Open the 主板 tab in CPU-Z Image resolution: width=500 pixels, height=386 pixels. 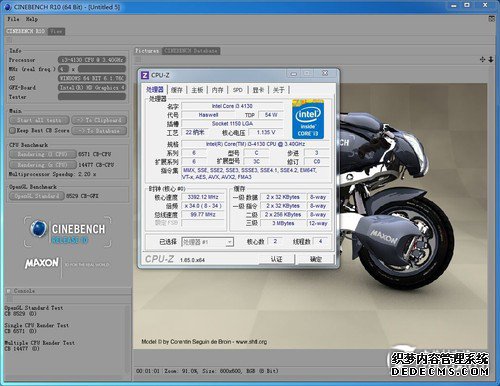pyautogui.click(x=197, y=90)
